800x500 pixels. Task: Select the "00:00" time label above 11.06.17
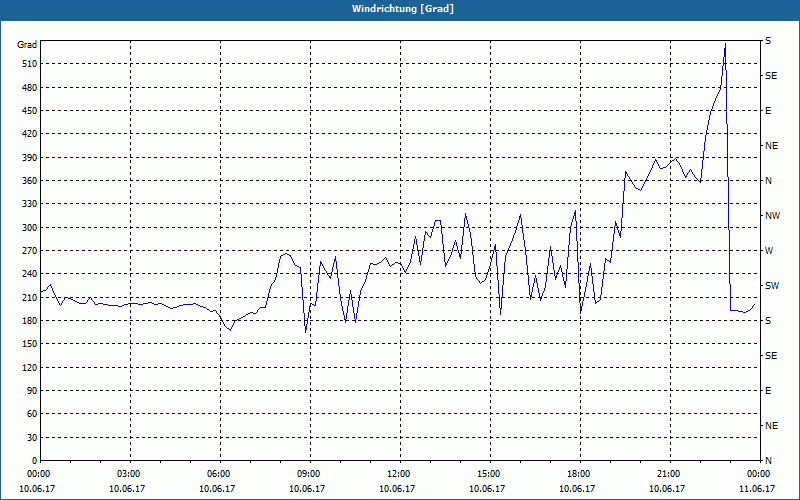coord(758,474)
